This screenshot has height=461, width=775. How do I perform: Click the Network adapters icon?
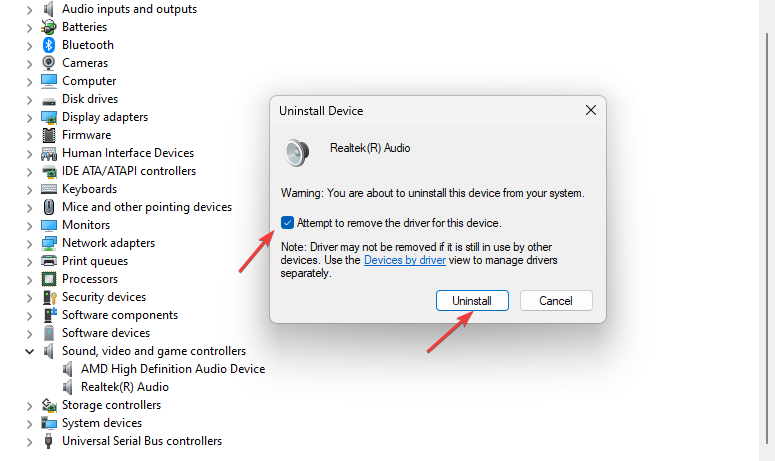point(49,243)
